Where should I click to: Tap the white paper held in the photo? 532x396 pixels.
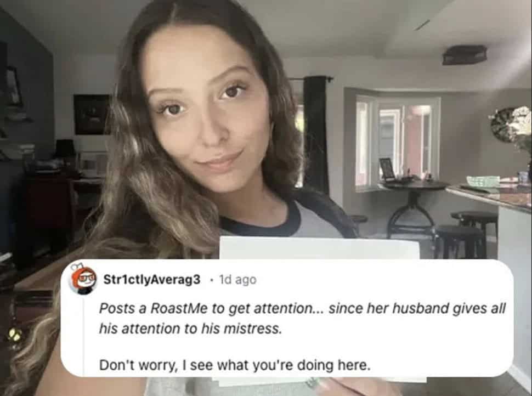pyautogui.click(x=319, y=248)
